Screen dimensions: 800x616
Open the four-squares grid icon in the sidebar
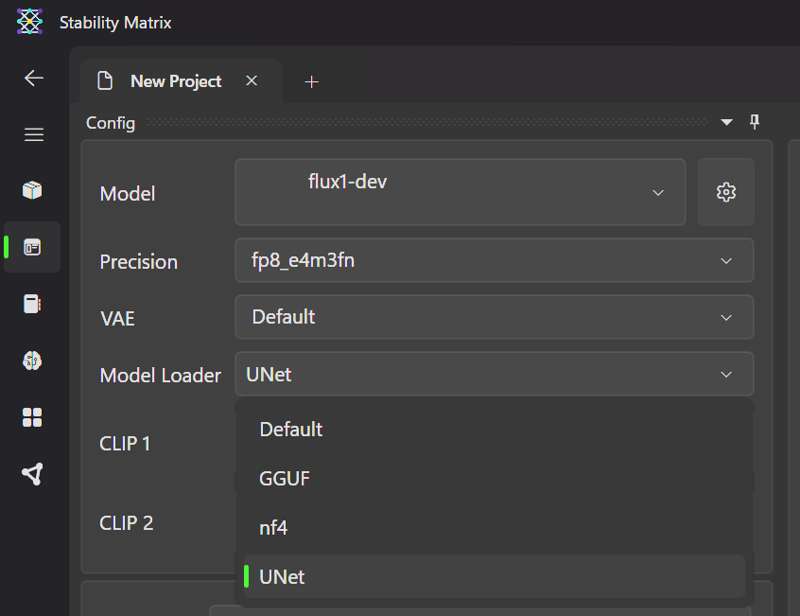(x=32, y=417)
